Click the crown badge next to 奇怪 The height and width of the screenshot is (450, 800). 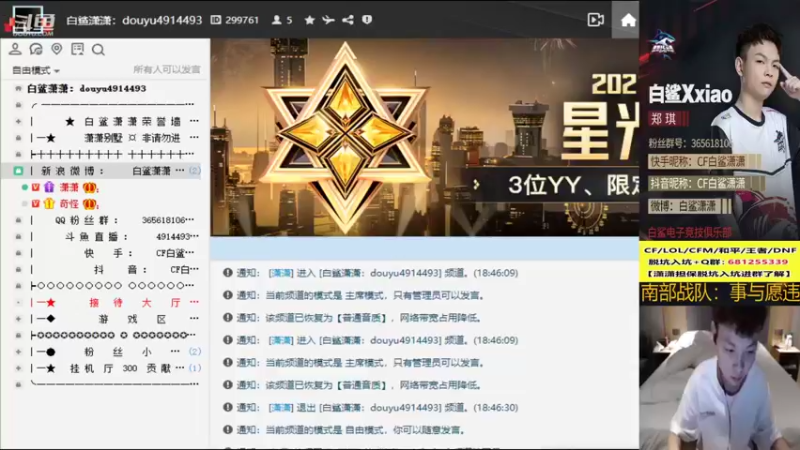click(x=90, y=204)
